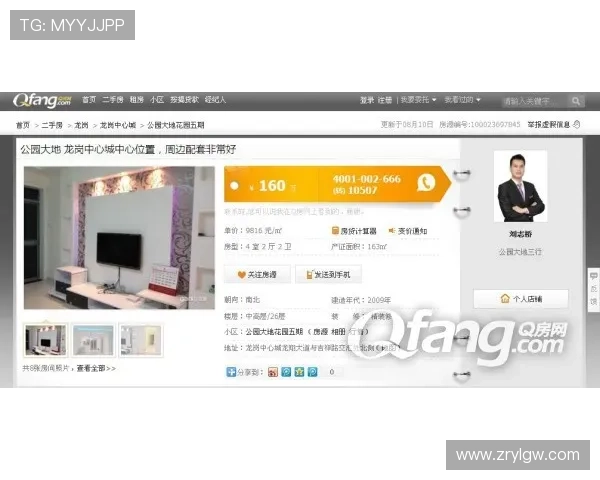Image resolution: width=600 pixels, height=480 pixels.
Task: Click the 产证面积 163㎡ text
Action: (x=359, y=247)
